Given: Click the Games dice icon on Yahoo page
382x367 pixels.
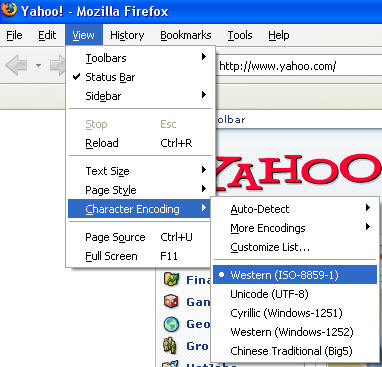Looking at the screenshot, I should (172, 301).
